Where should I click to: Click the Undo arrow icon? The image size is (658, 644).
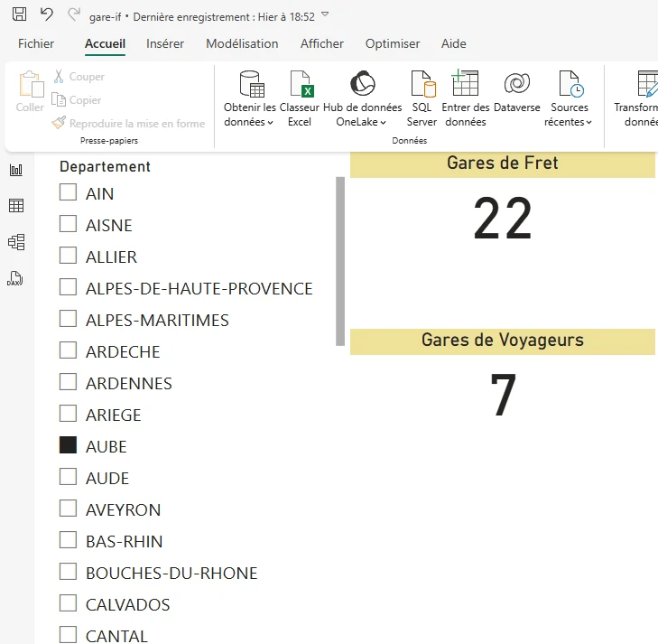click(47, 14)
